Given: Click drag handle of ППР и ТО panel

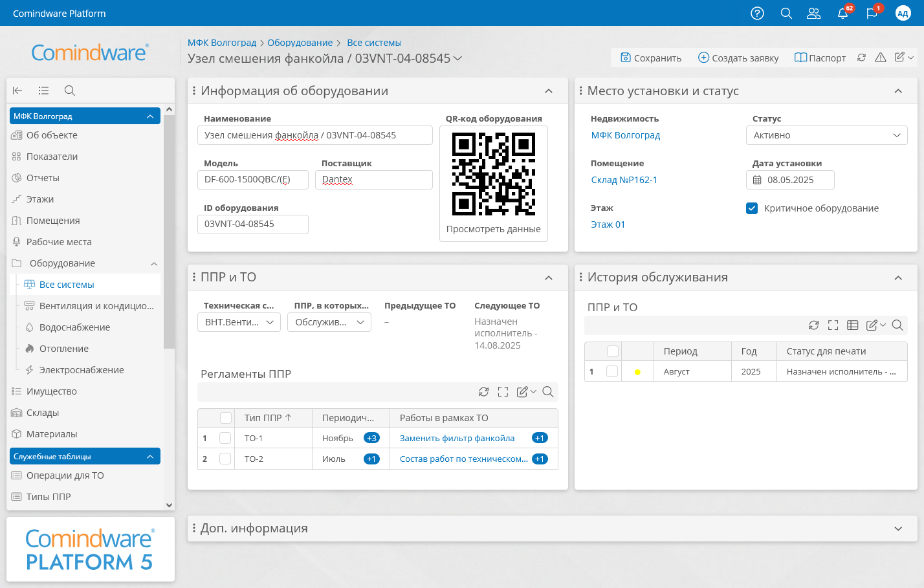Looking at the screenshot, I should (x=194, y=278).
